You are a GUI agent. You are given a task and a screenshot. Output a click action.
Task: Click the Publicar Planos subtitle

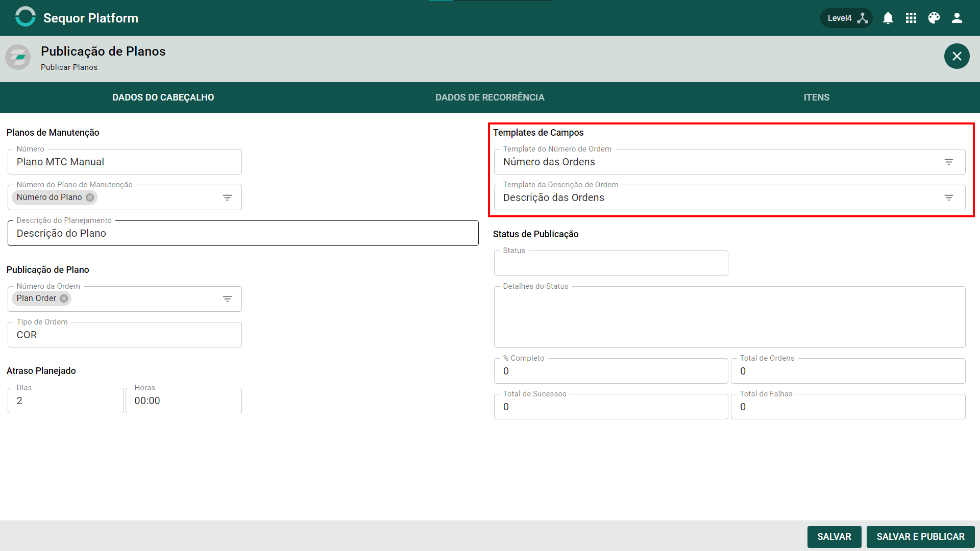click(x=69, y=67)
